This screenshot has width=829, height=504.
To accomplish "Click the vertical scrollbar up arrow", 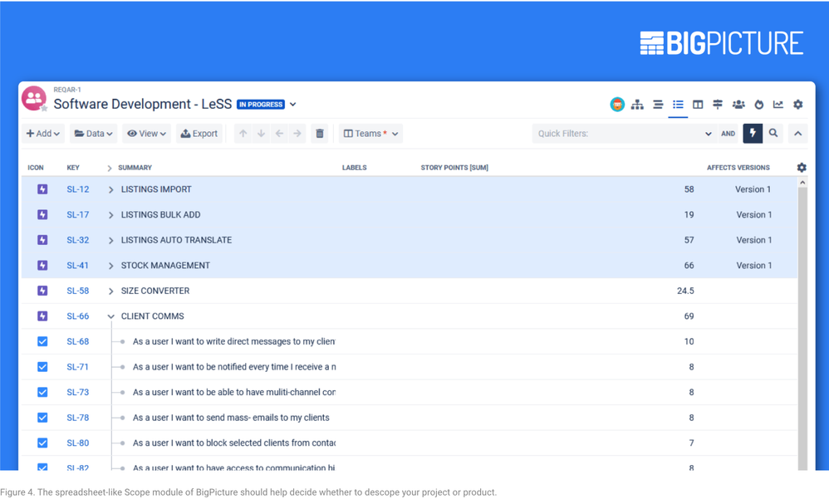I will coord(802,183).
